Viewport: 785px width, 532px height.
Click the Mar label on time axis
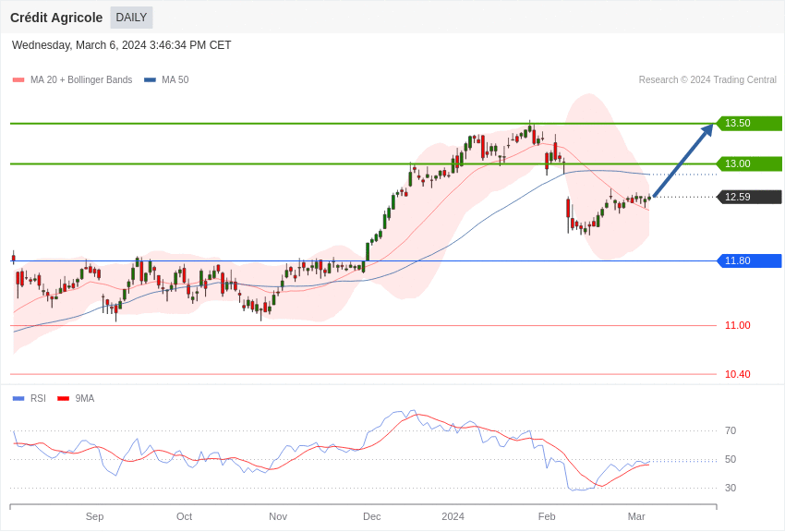(x=636, y=516)
